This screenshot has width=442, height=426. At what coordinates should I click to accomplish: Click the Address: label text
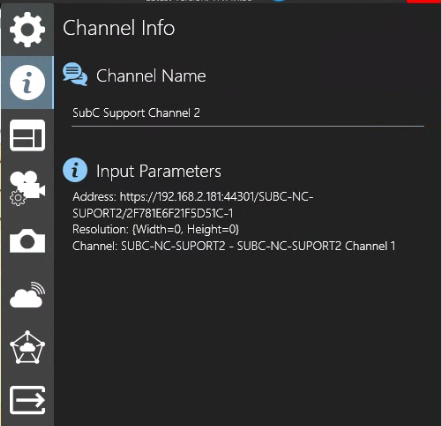tap(94, 197)
